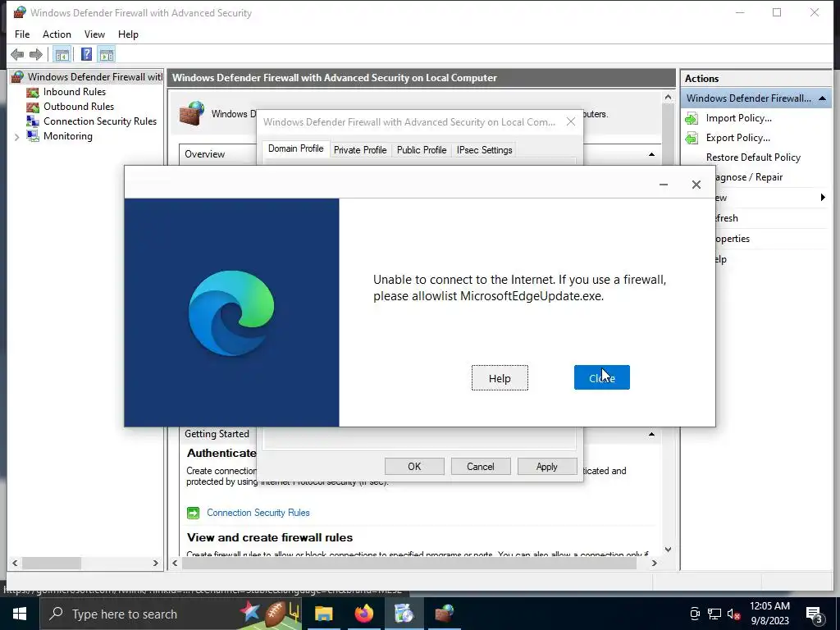Select the root Windows Defender Firewall tree node

[x=94, y=76]
